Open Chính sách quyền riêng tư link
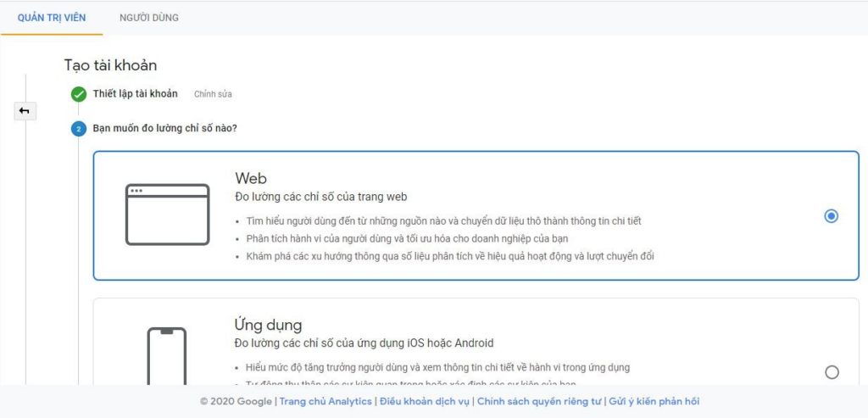 538,402
